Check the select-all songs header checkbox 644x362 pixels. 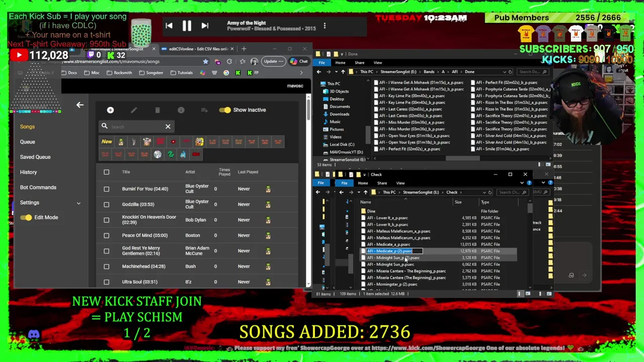point(106,172)
